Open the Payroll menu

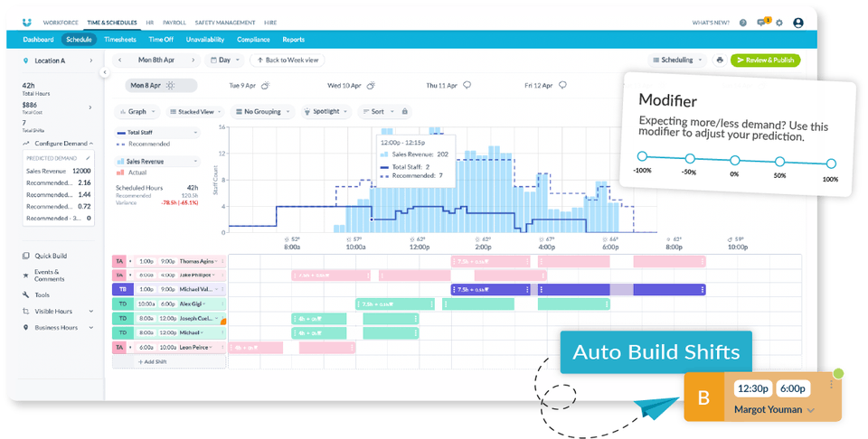click(x=173, y=23)
